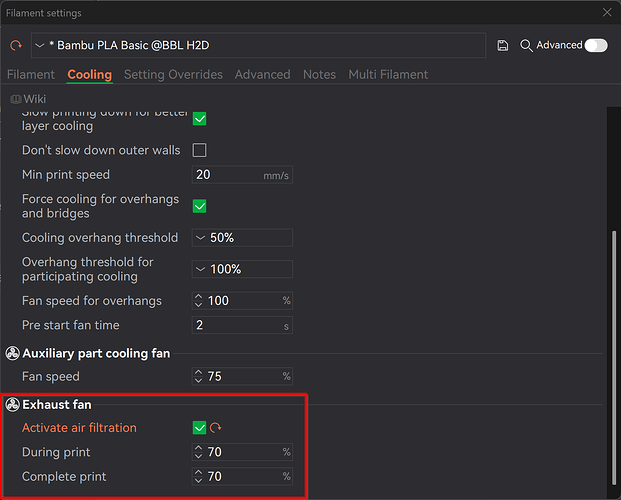
Task: Close the Filament settings dialog
Action: [607, 13]
